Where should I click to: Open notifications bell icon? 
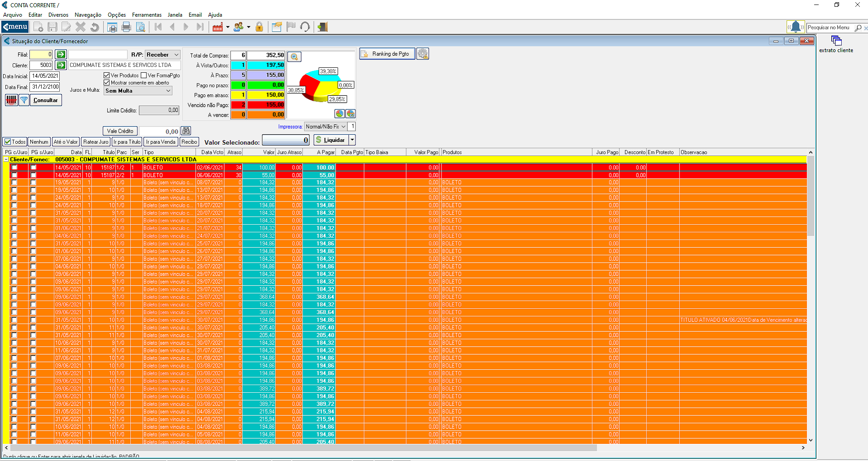[x=795, y=27]
